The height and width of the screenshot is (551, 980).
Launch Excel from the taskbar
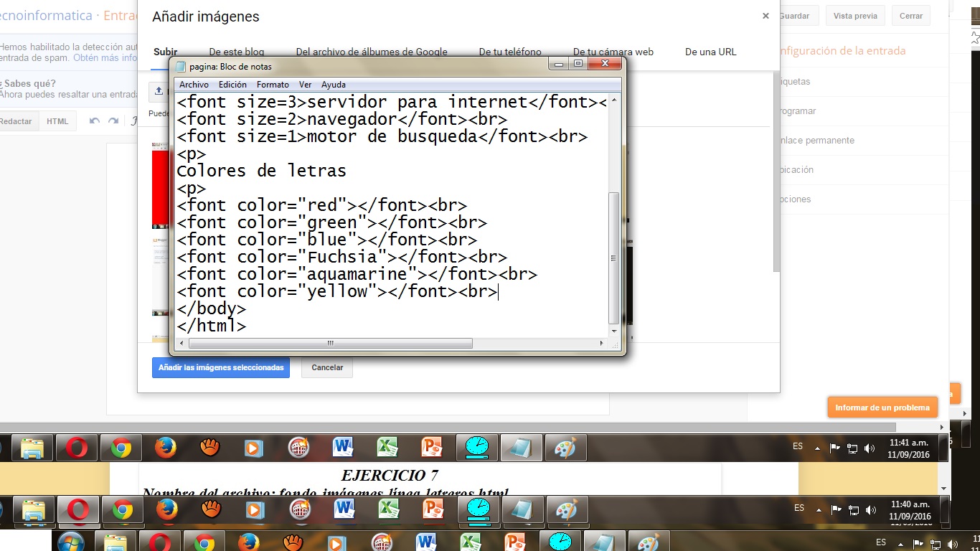click(387, 446)
